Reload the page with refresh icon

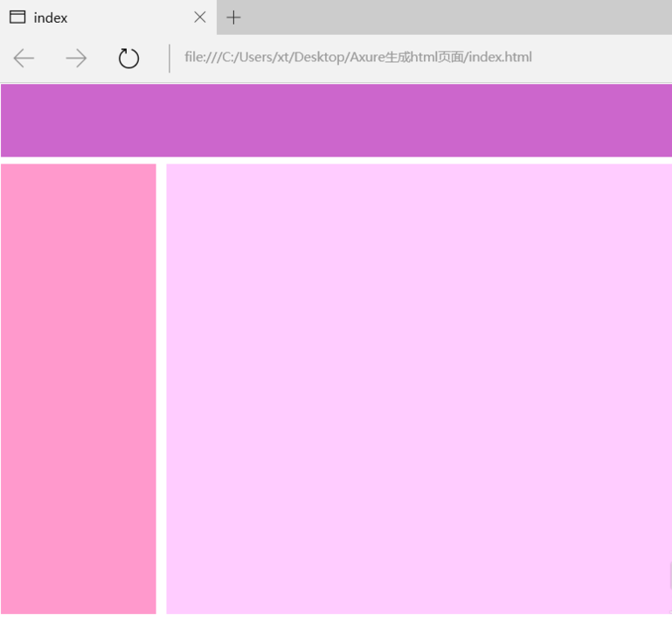coord(128,59)
